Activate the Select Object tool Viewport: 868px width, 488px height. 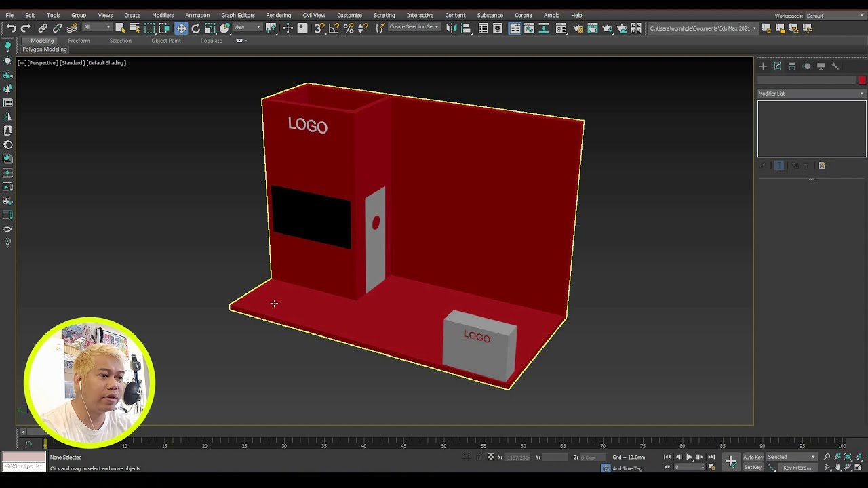pyautogui.click(x=120, y=28)
